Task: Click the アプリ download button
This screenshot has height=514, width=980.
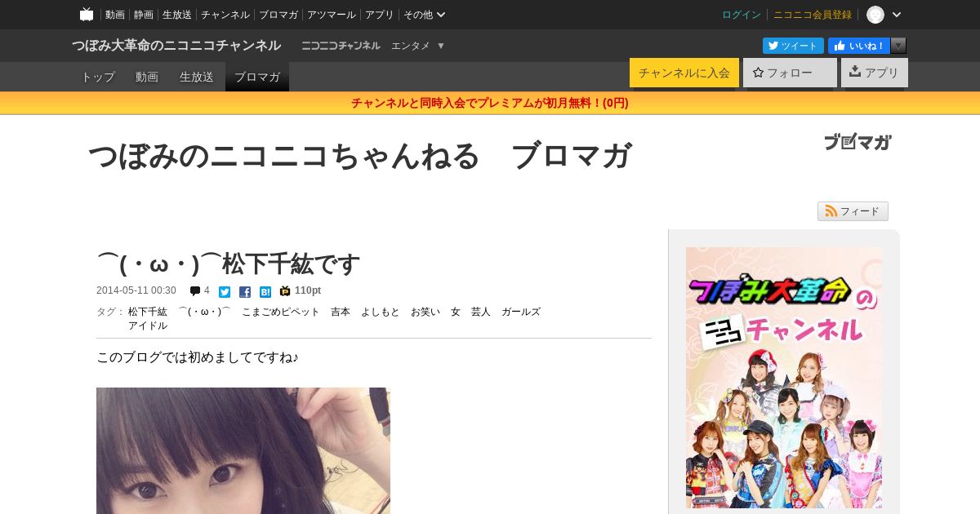Action: (875, 73)
